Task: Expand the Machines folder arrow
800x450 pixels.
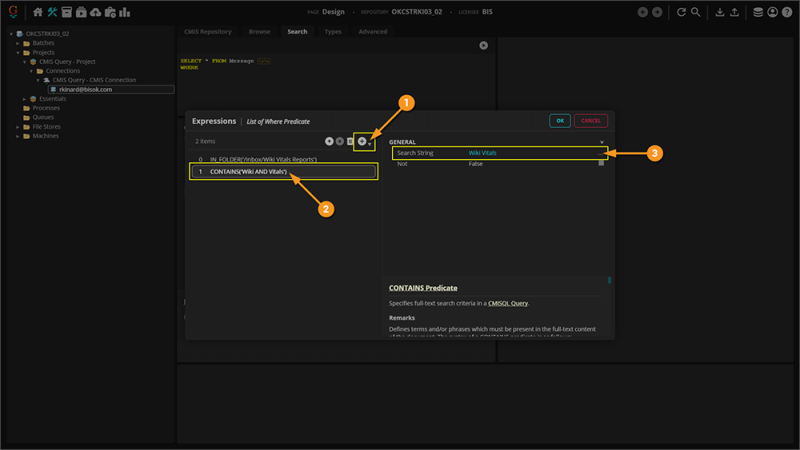Action: (18, 136)
